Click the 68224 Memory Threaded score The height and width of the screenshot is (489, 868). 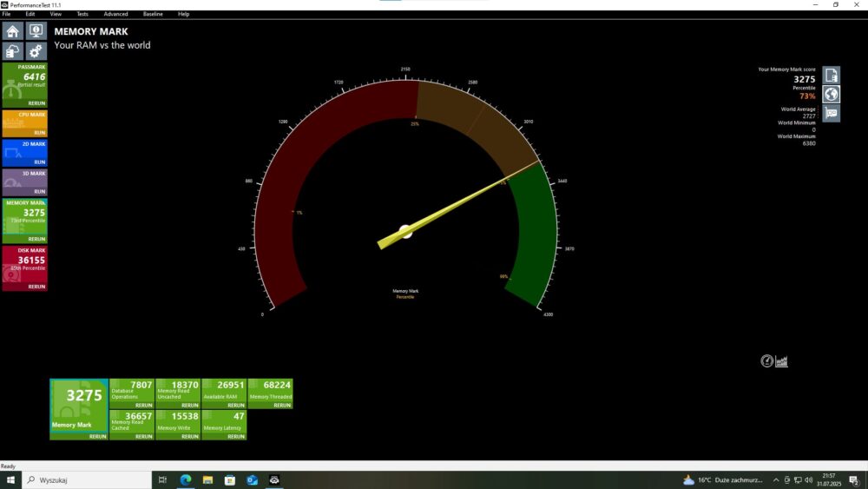[x=277, y=385]
